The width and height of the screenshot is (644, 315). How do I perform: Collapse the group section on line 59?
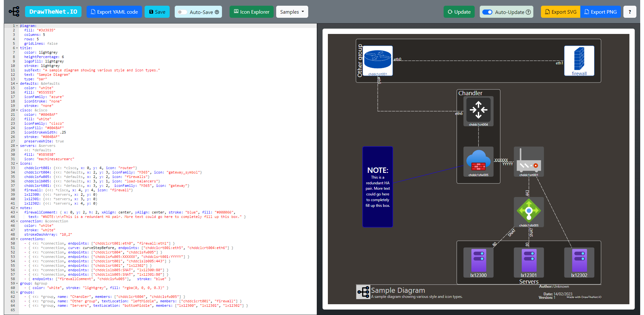(x=17, y=283)
